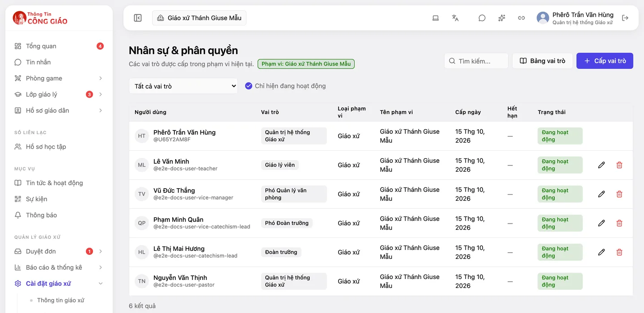Expand the Phòng game menu chevron

tap(101, 78)
